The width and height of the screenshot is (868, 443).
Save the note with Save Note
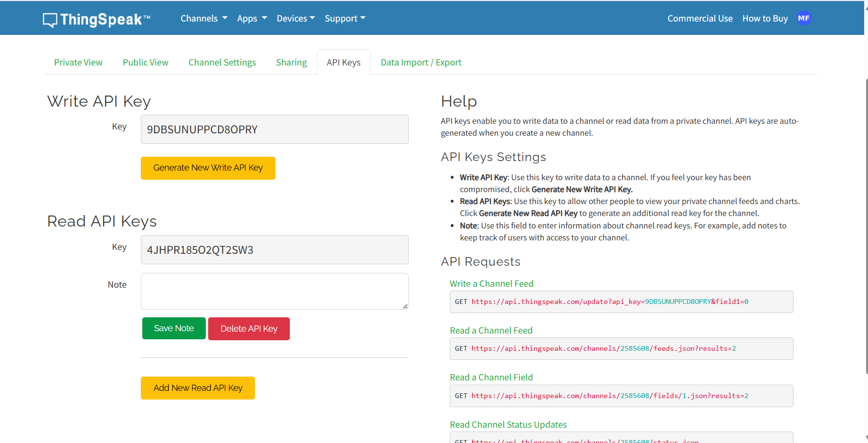pos(174,328)
